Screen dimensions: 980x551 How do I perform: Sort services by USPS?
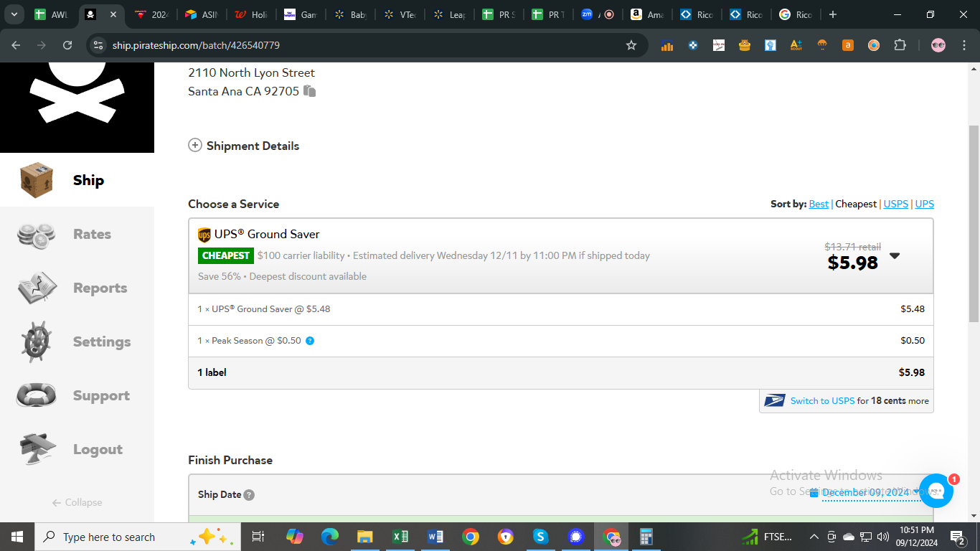pyautogui.click(x=896, y=204)
